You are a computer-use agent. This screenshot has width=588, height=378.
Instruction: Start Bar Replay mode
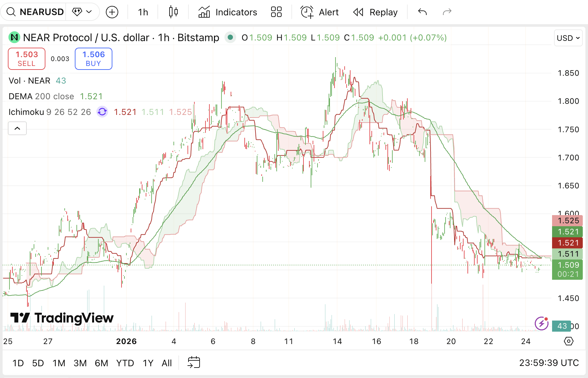coord(375,12)
